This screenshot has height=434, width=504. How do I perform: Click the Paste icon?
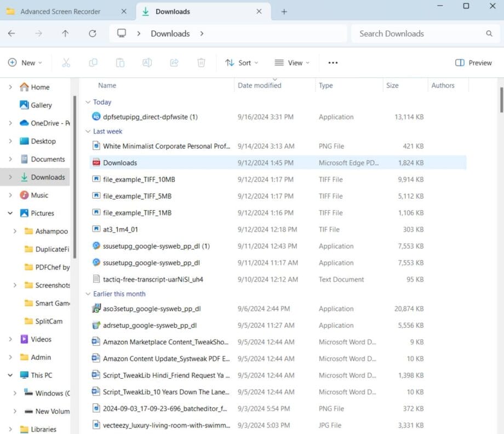[x=120, y=62]
